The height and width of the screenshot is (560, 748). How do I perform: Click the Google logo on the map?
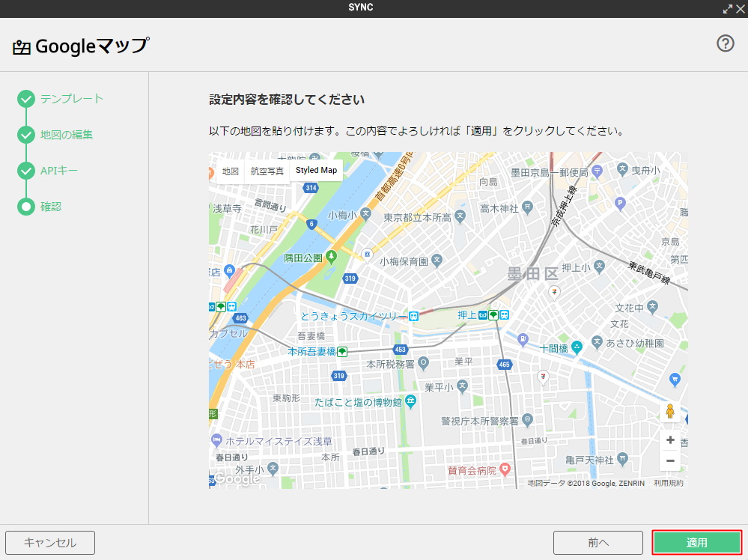pyautogui.click(x=237, y=478)
